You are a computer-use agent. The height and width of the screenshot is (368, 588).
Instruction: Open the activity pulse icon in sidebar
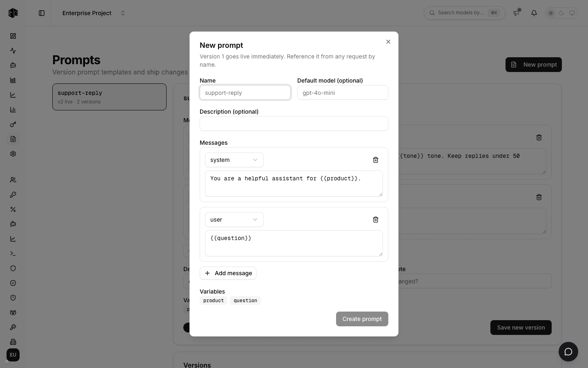13,51
